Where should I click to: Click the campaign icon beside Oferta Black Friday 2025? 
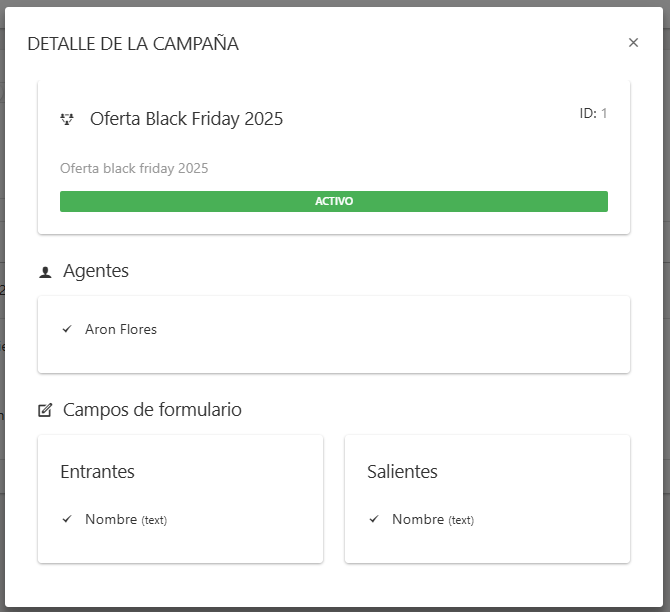tap(67, 119)
